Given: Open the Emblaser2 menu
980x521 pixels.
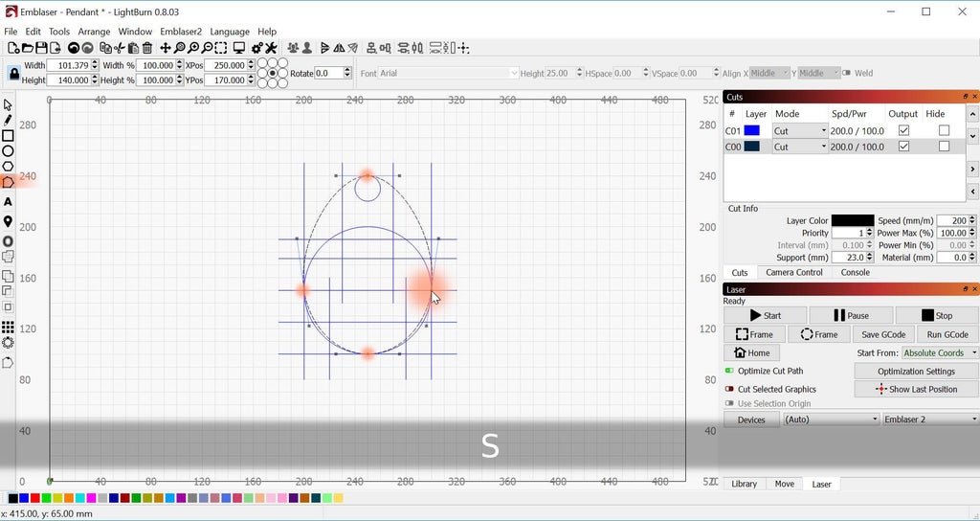Looking at the screenshot, I should click(181, 32).
